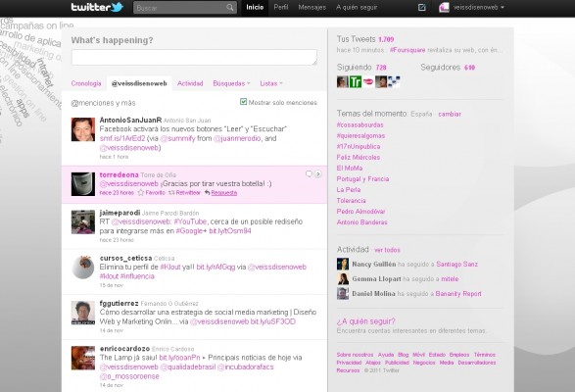Open trending topic Pedro Almodóvar

pos(360,212)
